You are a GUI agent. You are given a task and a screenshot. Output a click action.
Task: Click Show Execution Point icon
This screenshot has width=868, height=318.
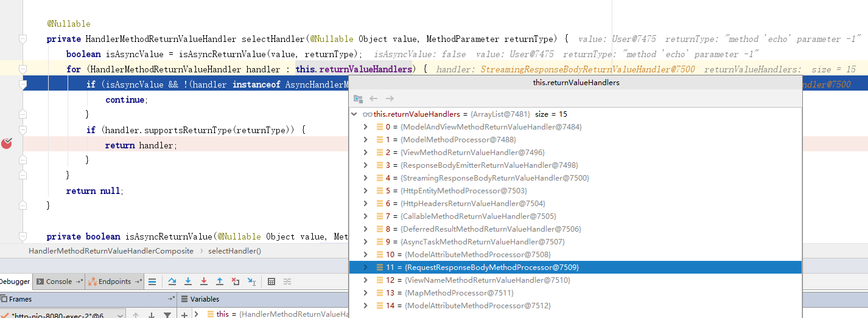152,282
